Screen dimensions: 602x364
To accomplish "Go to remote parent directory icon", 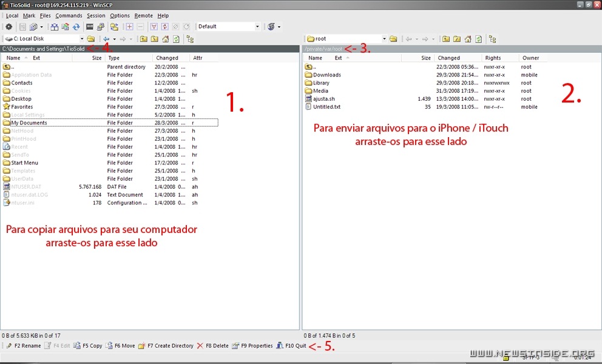I will coord(446,39).
